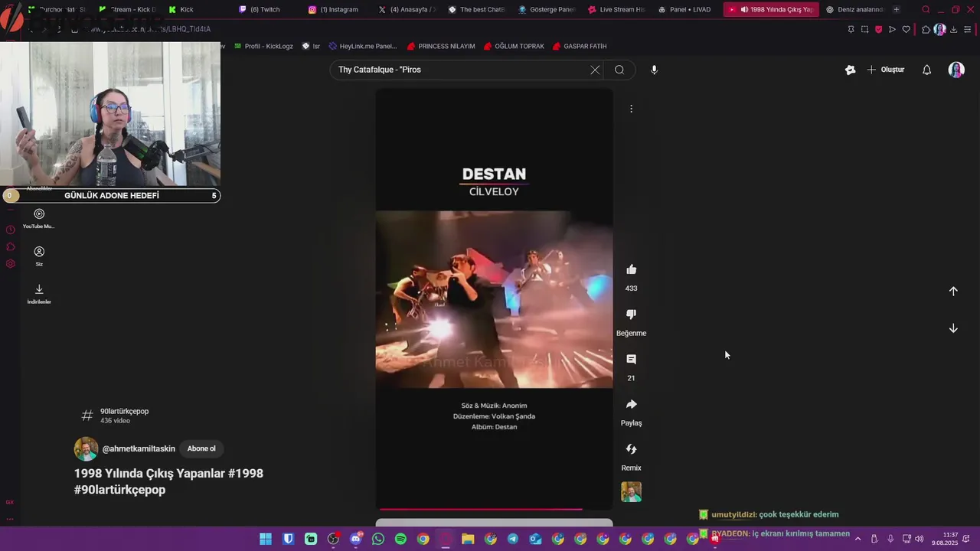The width and height of the screenshot is (980, 551).
Task: Open PRINCESS NİLAYIM bookmark
Action: click(441, 46)
